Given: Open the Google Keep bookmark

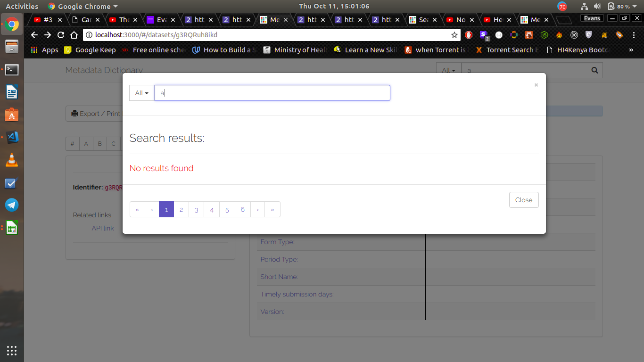Looking at the screenshot, I should 90,49.
